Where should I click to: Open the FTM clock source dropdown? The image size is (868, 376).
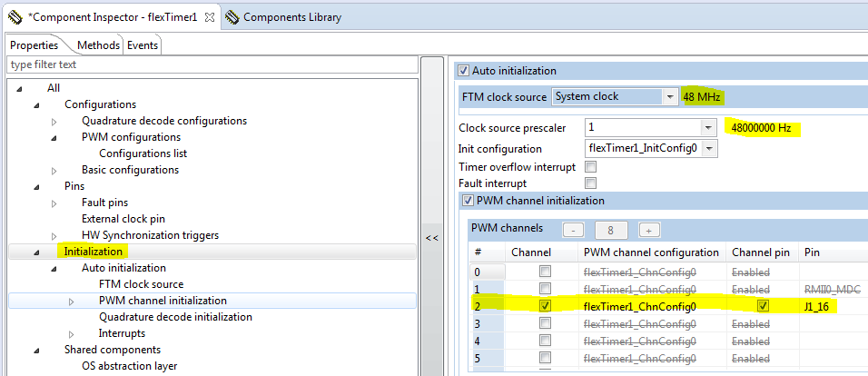point(670,96)
